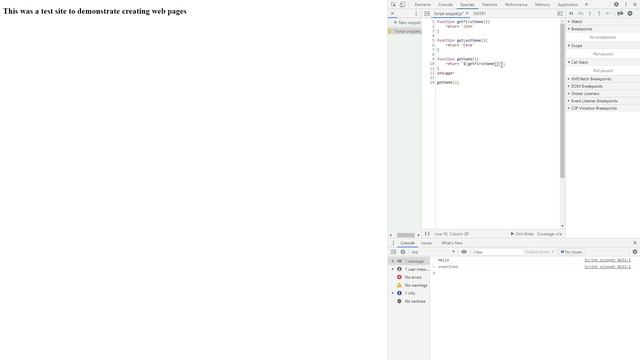The height and width of the screenshot is (360, 640).
Task: Click step out of current function
Action: [599, 13]
